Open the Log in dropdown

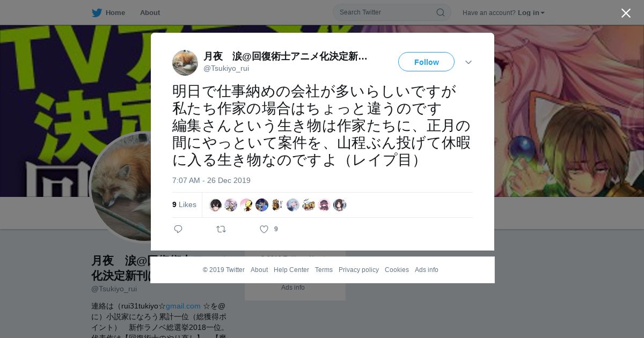coord(531,12)
